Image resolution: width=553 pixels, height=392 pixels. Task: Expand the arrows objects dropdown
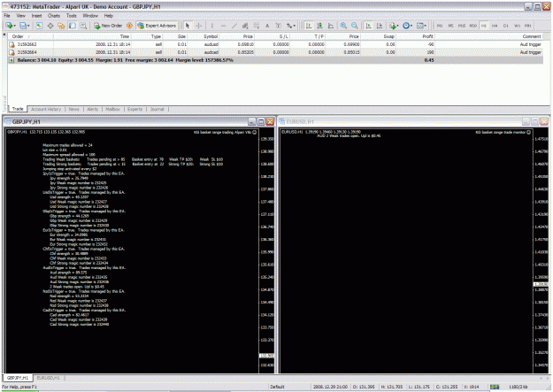[x=294, y=26]
